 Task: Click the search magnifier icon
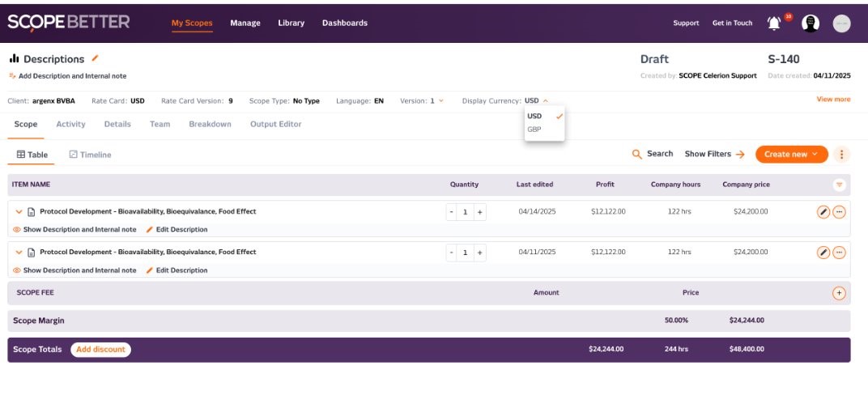[x=637, y=154]
